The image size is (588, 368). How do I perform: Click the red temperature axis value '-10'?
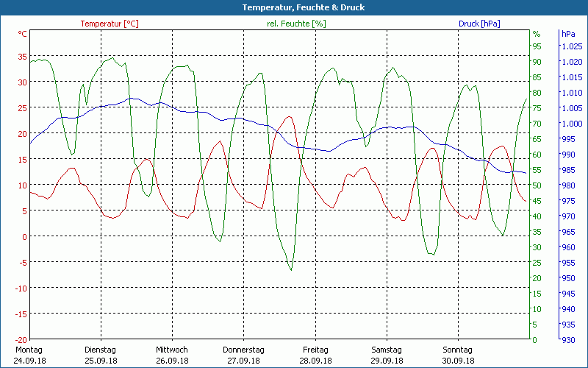click(21, 289)
